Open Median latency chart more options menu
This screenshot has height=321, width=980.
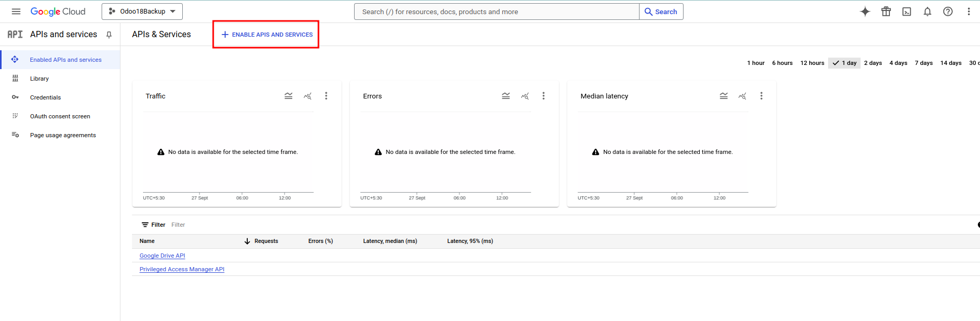761,96
